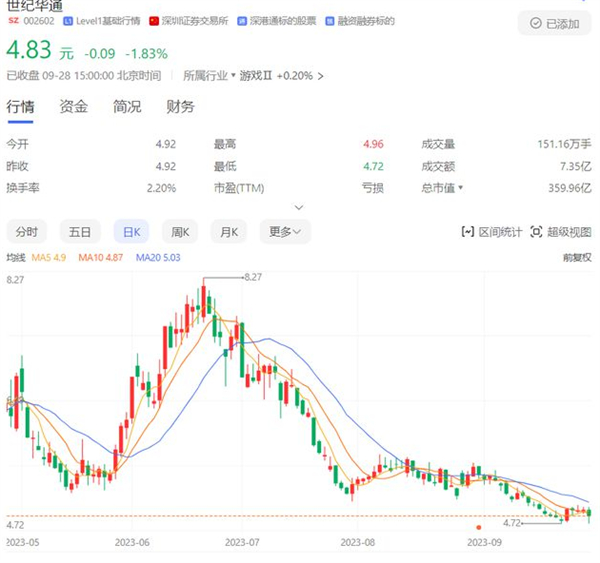Click the 最低 4.72 value
Image resolution: width=600 pixels, height=563 pixels.
click(x=373, y=166)
